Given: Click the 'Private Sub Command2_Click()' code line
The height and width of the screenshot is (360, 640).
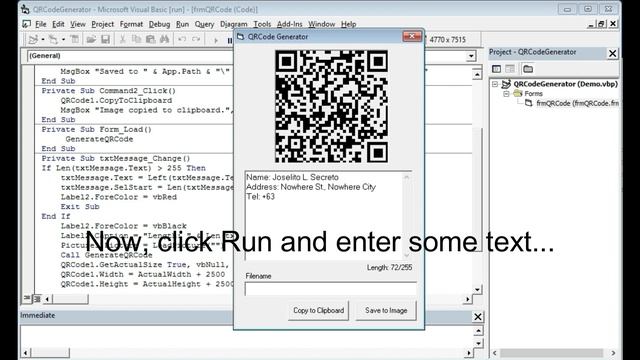Looking at the screenshot, I should click(109, 91).
